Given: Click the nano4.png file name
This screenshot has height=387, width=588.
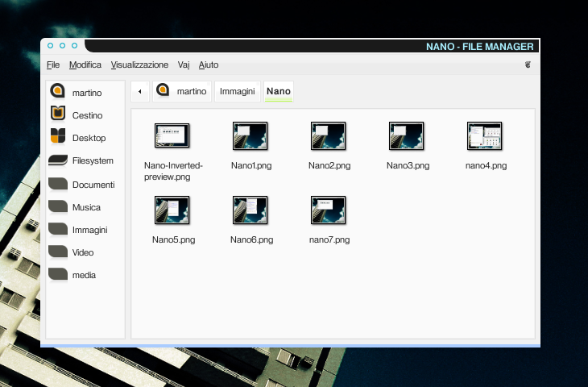Looking at the screenshot, I should pyautogui.click(x=486, y=165).
